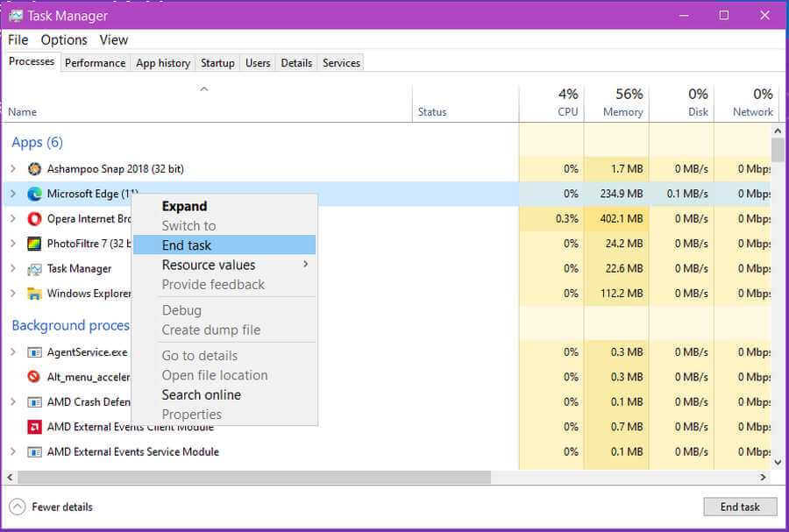Expand the AMD Crash Defender process group
The image size is (789, 532).
pos(12,402)
